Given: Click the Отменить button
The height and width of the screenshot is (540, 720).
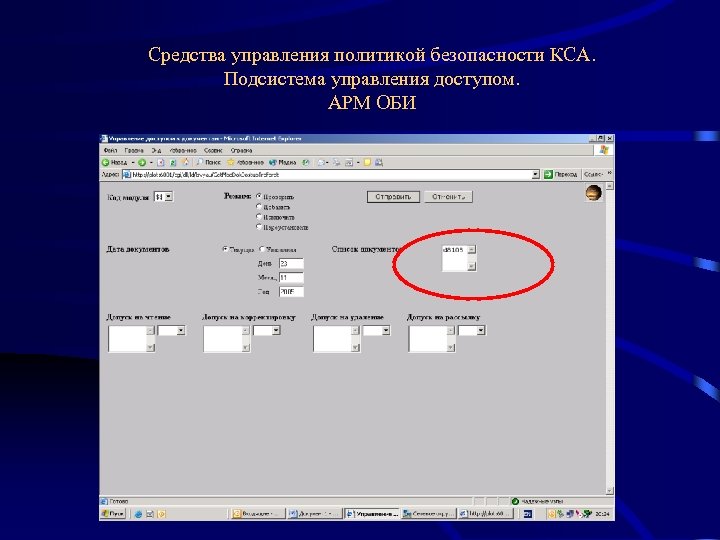Looking at the screenshot, I should click(x=448, y=197).
